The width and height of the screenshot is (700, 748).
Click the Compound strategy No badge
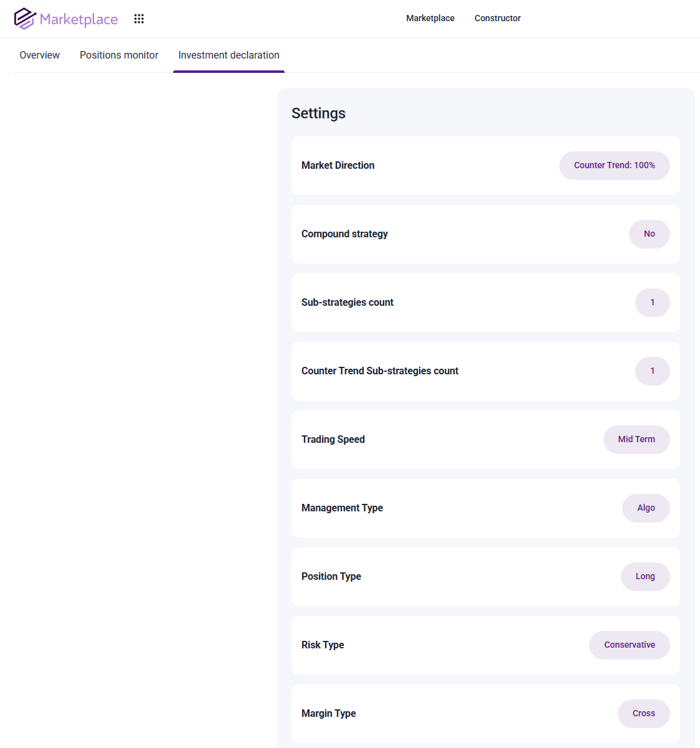click(650, 234)
